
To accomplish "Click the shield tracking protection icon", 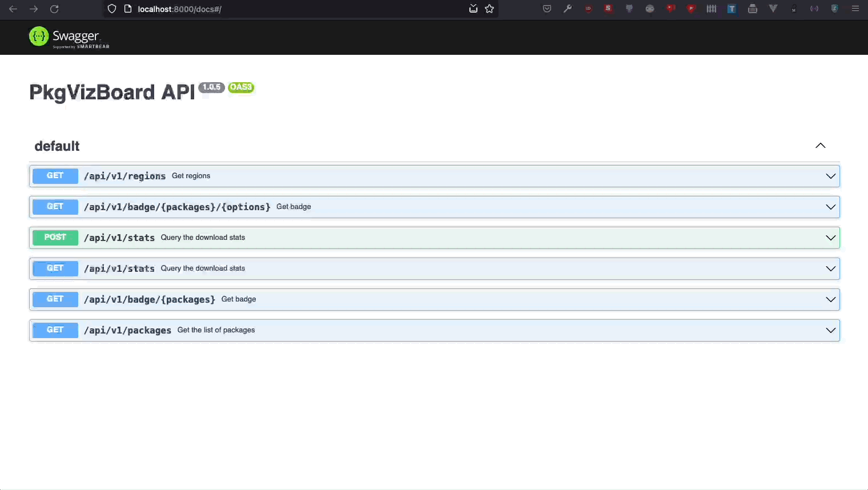I will pyautogui.click(x=112, y=9).
